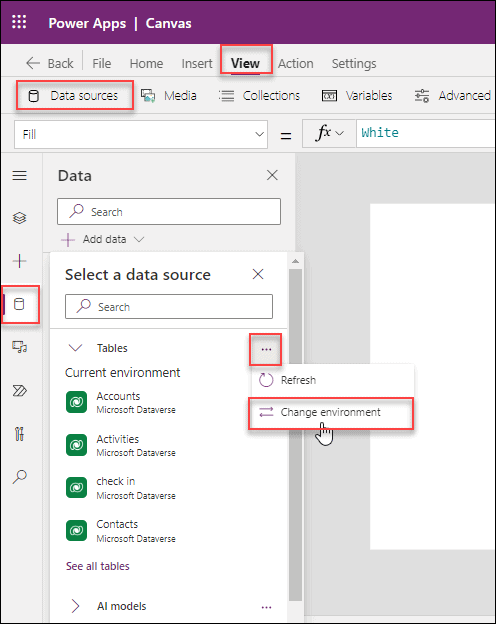Toggle the hamburger menu in left rail
Image resolution: width=496 pixels, height=624 pixels.
[20, 176]
